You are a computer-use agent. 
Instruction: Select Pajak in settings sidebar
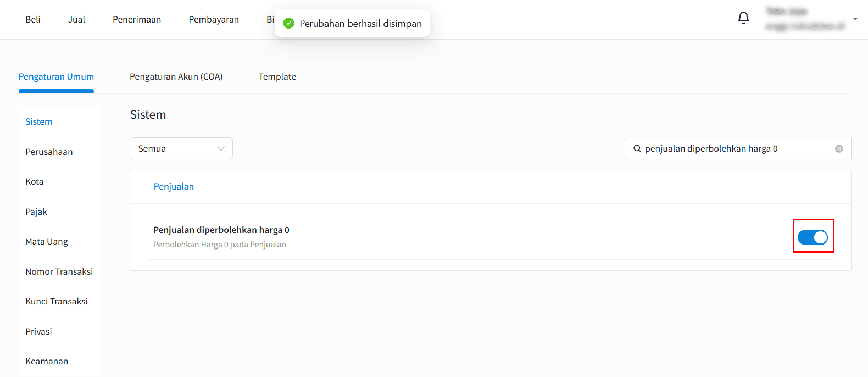point(36,212)
